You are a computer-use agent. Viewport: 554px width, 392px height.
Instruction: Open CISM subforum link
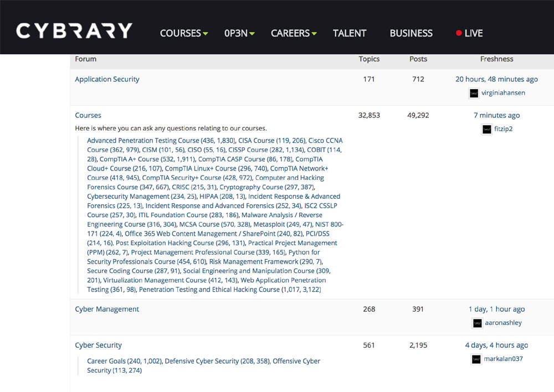163,149
